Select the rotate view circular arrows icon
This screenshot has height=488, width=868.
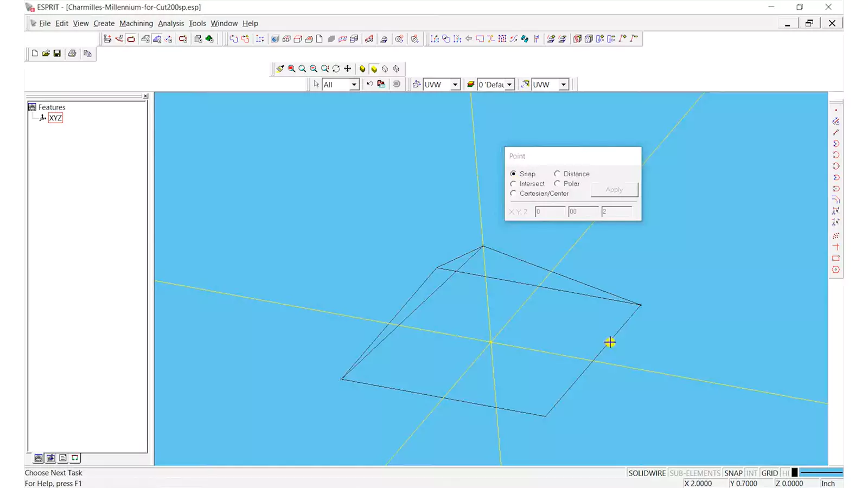[336, 69]
